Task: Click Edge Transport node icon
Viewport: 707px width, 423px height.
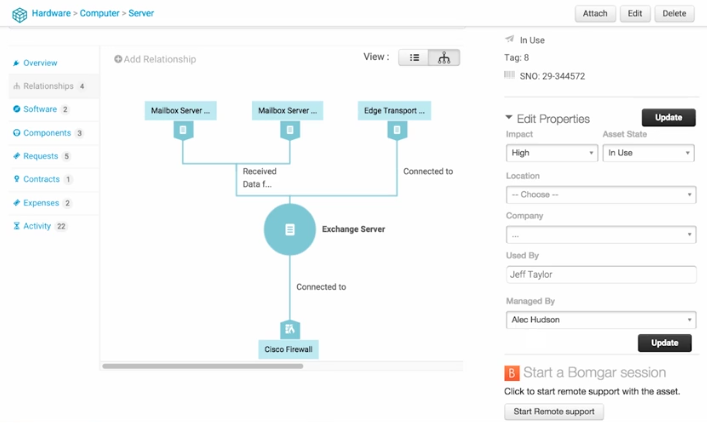Action: [397, 130]
